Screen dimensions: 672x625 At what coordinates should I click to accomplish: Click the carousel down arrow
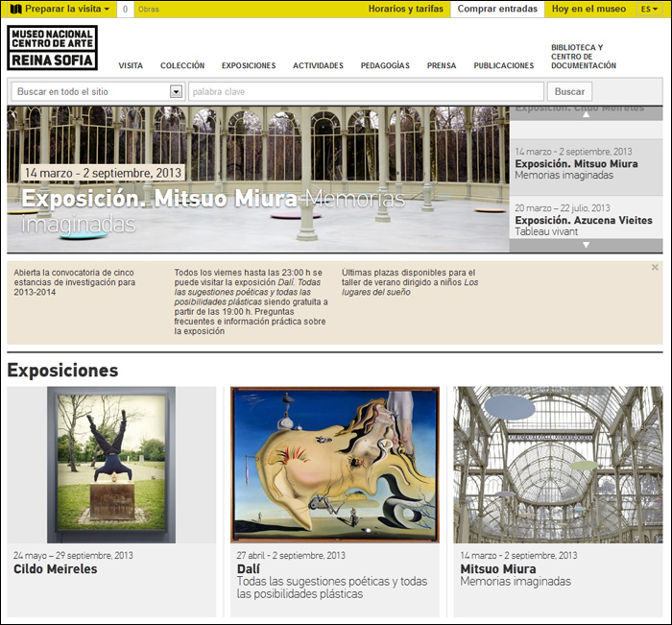point(586,245)
